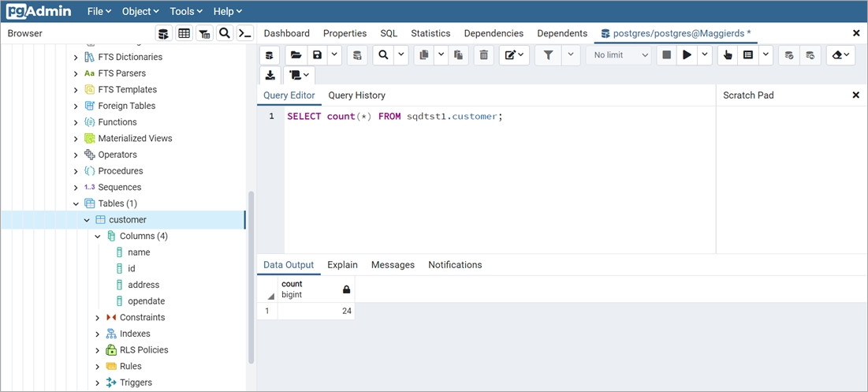Image resolution: width=868 pixels, height=392 pixels.
Task: Open the execute options dropdown arrow
Action: click(x=705, y=54)
